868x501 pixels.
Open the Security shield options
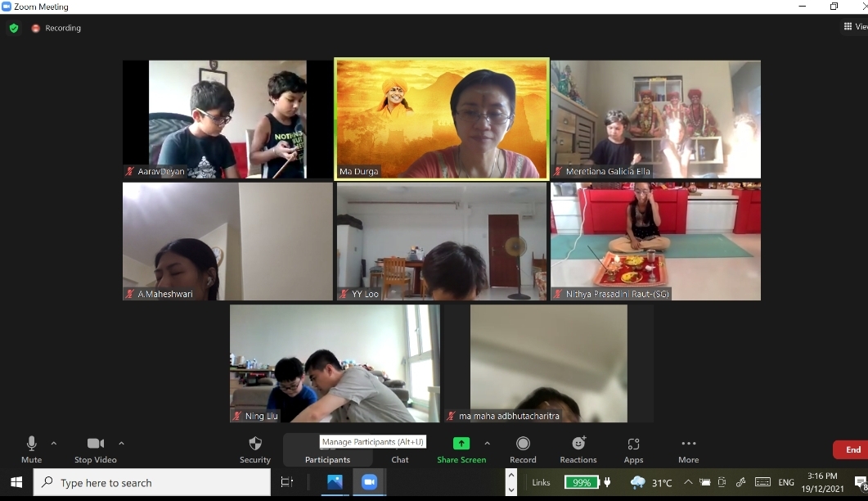[x=255, y=449]
